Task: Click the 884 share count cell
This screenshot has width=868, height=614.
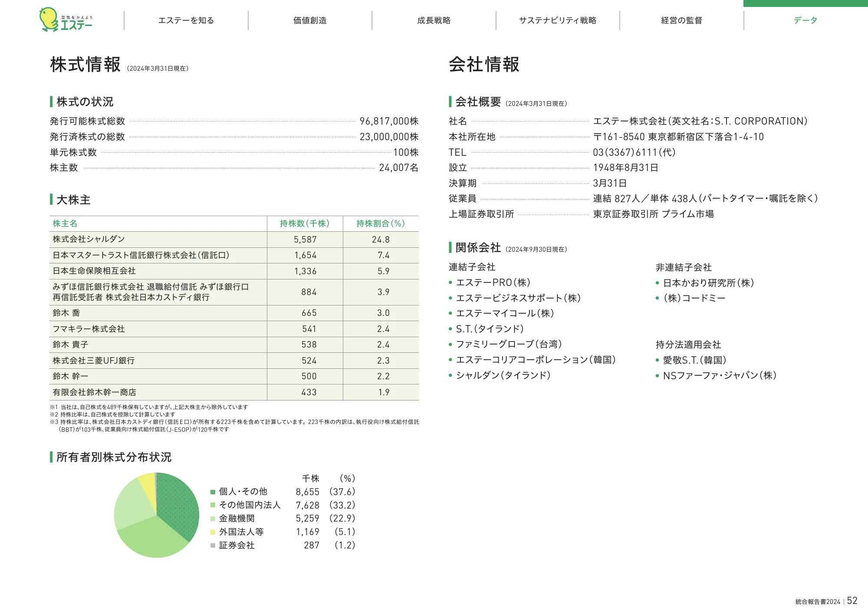Action: click(309, 292)
